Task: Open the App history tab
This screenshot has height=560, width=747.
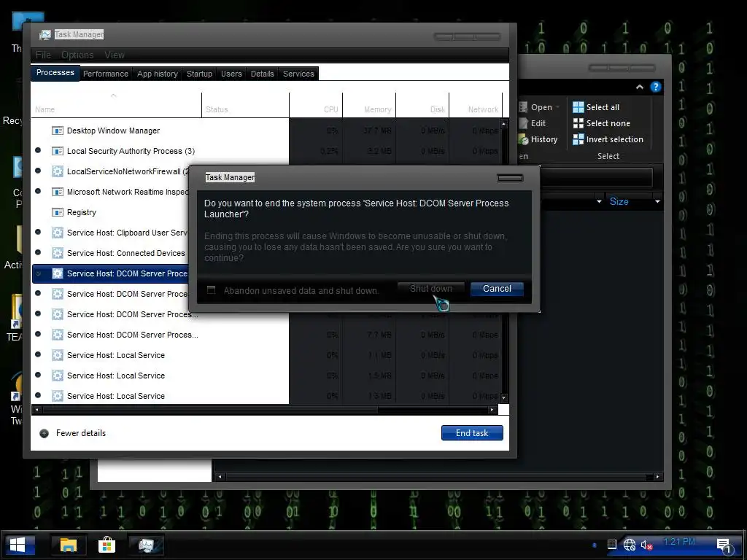Action: [x=158, y=74]
